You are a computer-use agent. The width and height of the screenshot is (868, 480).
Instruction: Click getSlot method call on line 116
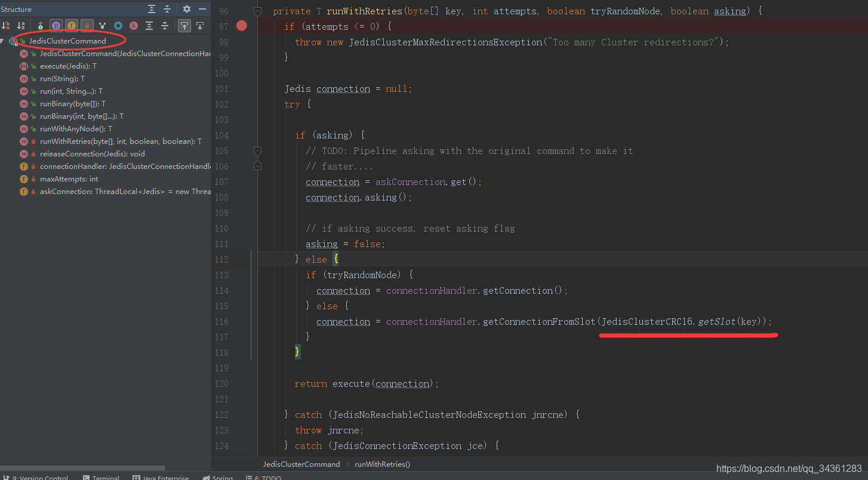[717, 321]
